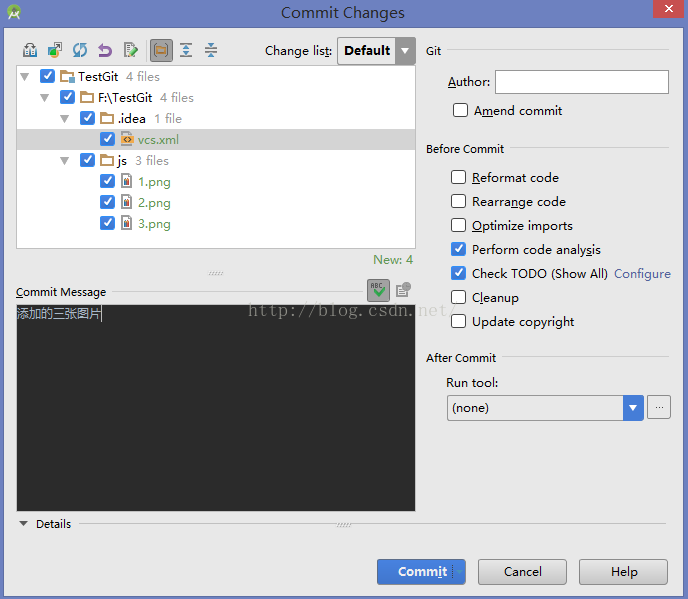Click the 3.png file icon
This screenshot has height=599, width=688.
(x=126, y=223)
